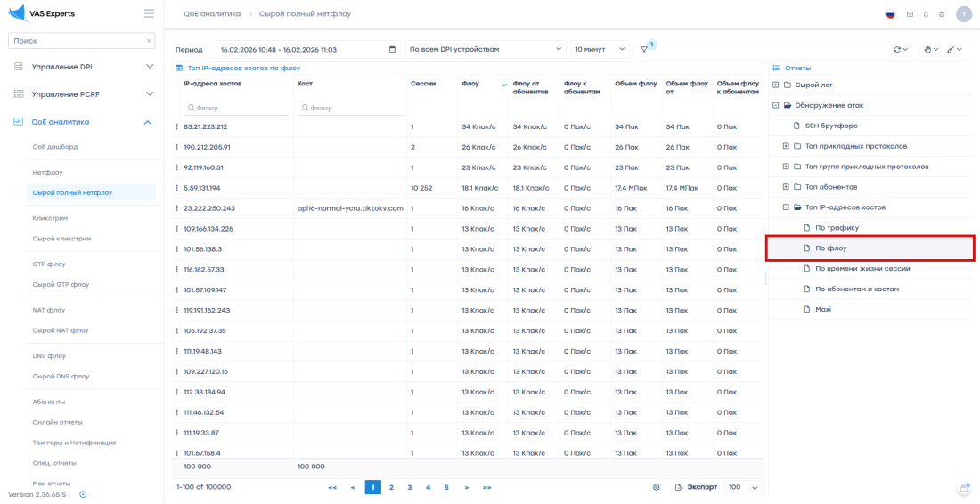Click the IP-адреса хостов filter field
The width and height of the screenshot is (980, 504).
[236, 108]
